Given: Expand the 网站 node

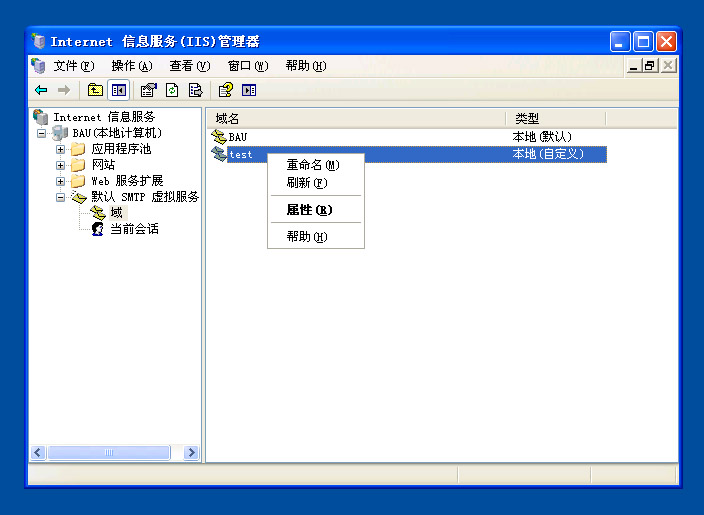Looking at the screenshot, I should coord(60,165).
